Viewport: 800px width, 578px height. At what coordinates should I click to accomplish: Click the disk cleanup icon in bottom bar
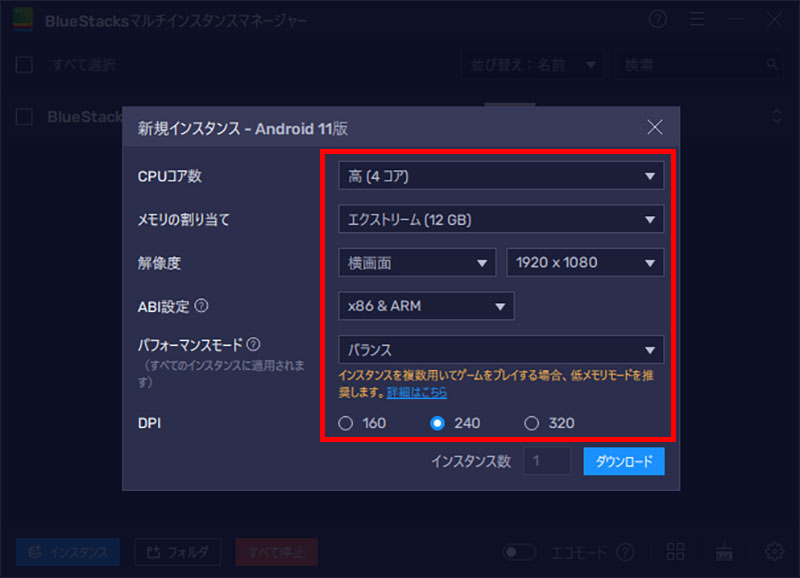coord(725,551)
